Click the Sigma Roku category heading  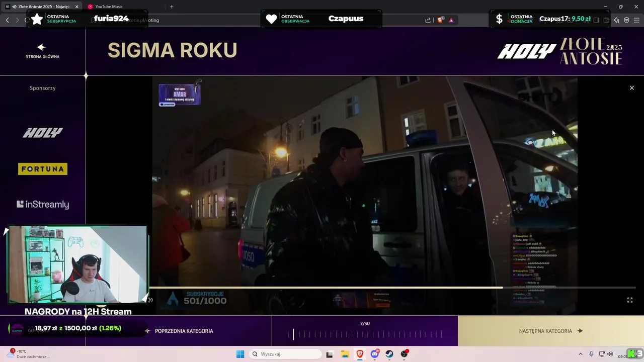tap(173, 50)
